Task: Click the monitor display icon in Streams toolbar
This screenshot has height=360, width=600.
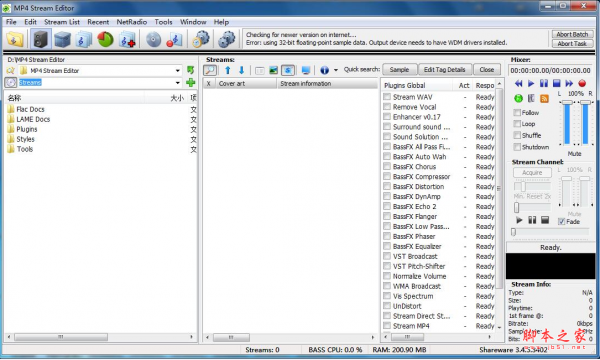Action: click(306, 70)
